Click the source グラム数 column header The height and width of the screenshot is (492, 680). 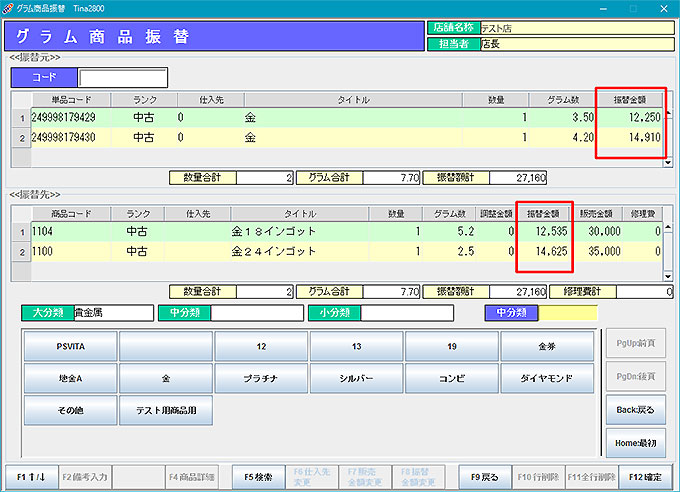click(563, 100)
